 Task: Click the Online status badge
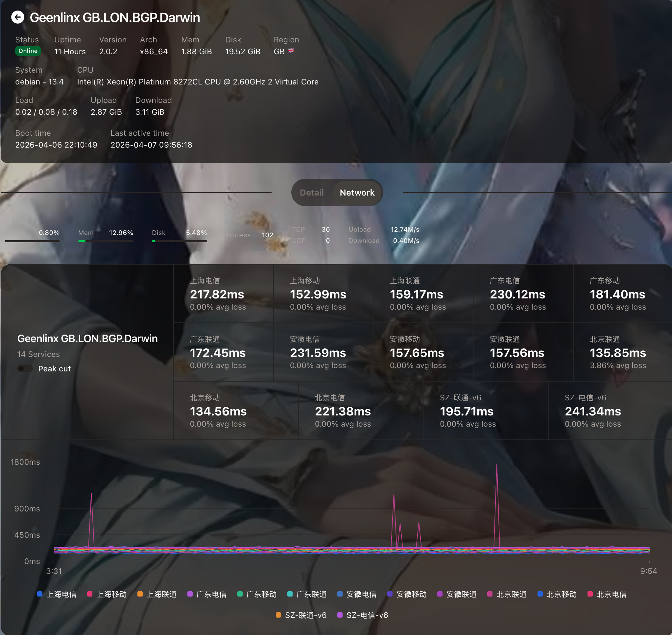28,51
